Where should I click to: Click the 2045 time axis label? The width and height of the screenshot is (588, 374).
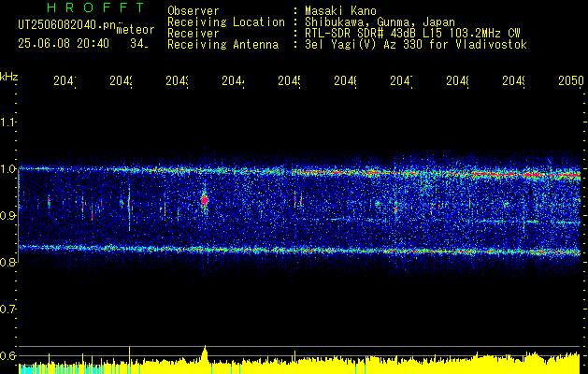[290, 80]
